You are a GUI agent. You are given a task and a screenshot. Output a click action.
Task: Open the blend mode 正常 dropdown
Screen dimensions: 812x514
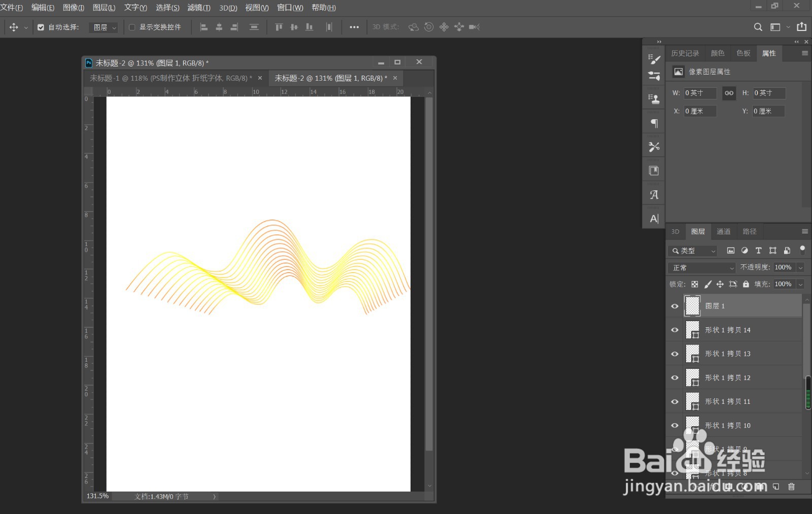702,267
